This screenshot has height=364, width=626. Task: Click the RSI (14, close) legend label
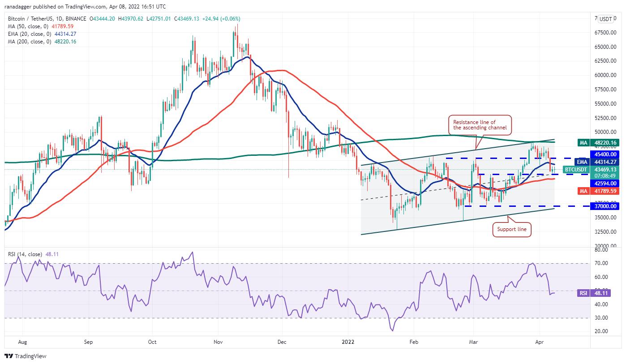(26, 254)
